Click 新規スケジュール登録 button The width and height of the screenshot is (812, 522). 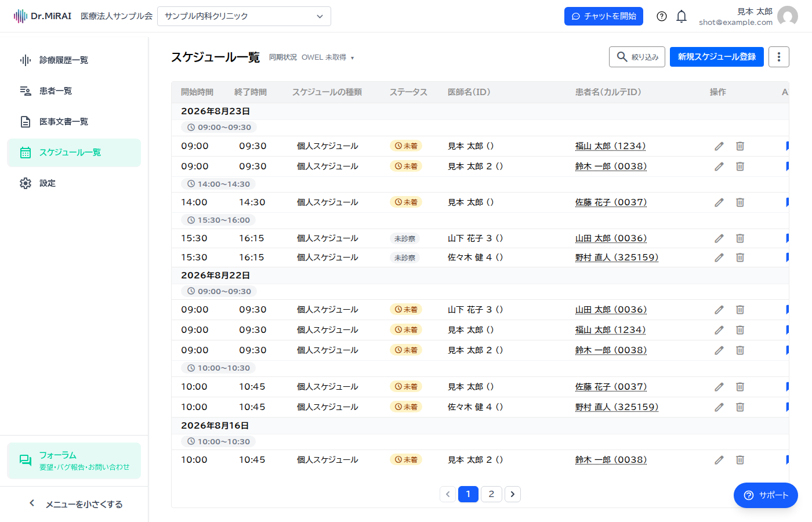(717, 57)
